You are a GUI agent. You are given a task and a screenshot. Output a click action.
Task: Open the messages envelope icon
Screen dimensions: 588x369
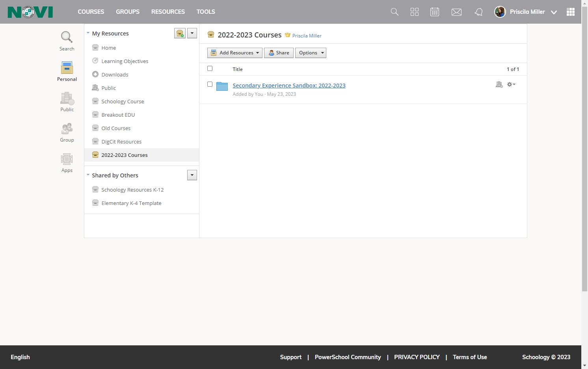pyautogui.click(x=456, y=12)
